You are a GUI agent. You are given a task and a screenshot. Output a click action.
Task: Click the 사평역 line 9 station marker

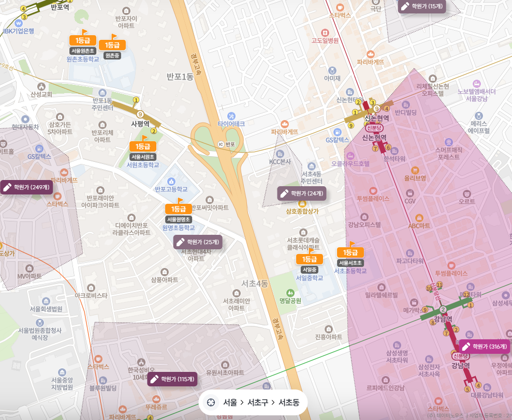point(140,114)
